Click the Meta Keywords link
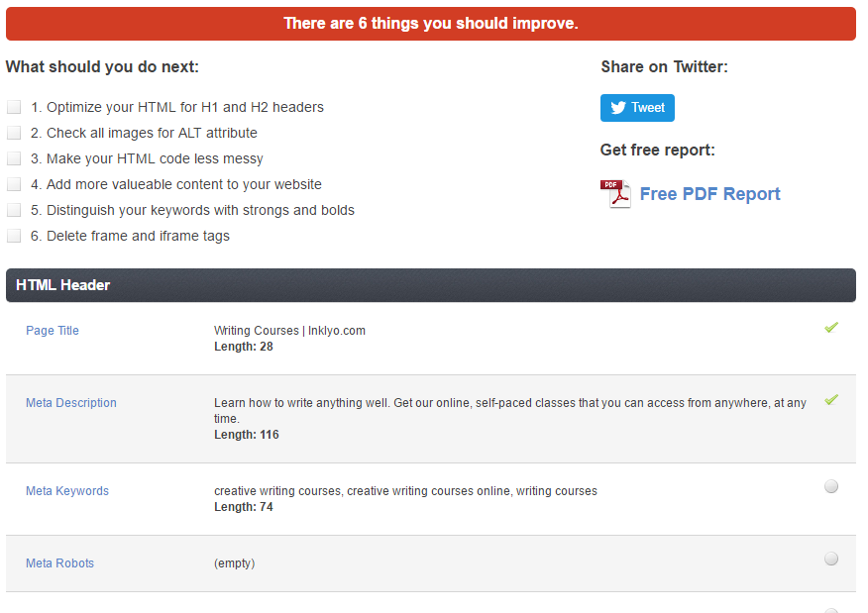Image resolution: width=868 pixels, height=613 pixels. [67, 491]
